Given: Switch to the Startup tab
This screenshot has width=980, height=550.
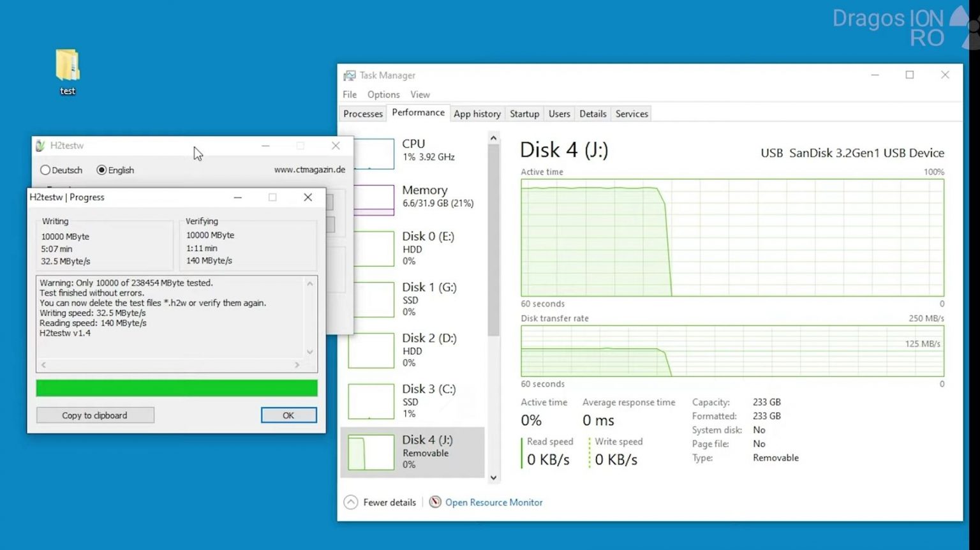Looking at the screenshot, I should pyautogui.click(x=524, y=114).
